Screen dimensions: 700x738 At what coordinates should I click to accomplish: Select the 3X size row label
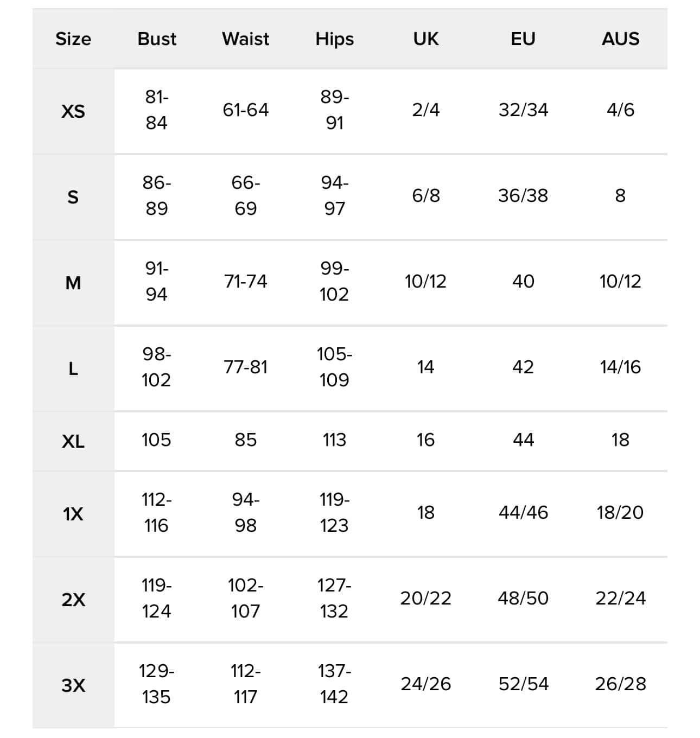point(73,685)
